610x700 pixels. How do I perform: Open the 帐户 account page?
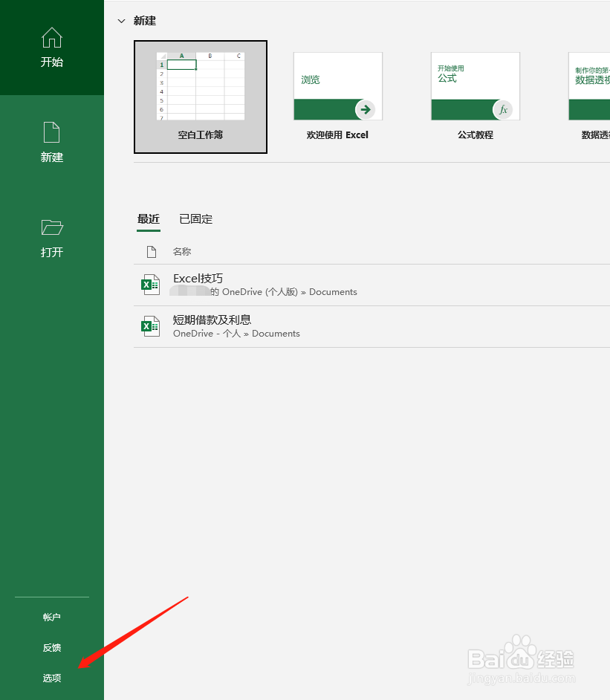click(x=52, y=617)
